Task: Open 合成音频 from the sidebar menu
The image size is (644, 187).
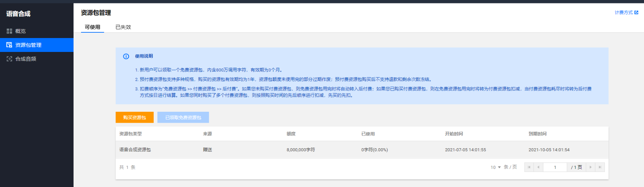Action: (x=26, y=59)
